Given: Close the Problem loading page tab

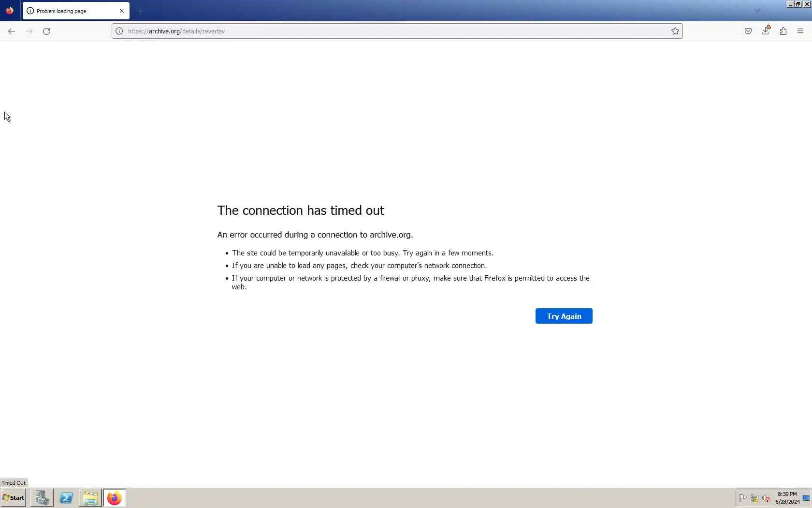Looking at the screenshot, I should [x=122, y=11].
